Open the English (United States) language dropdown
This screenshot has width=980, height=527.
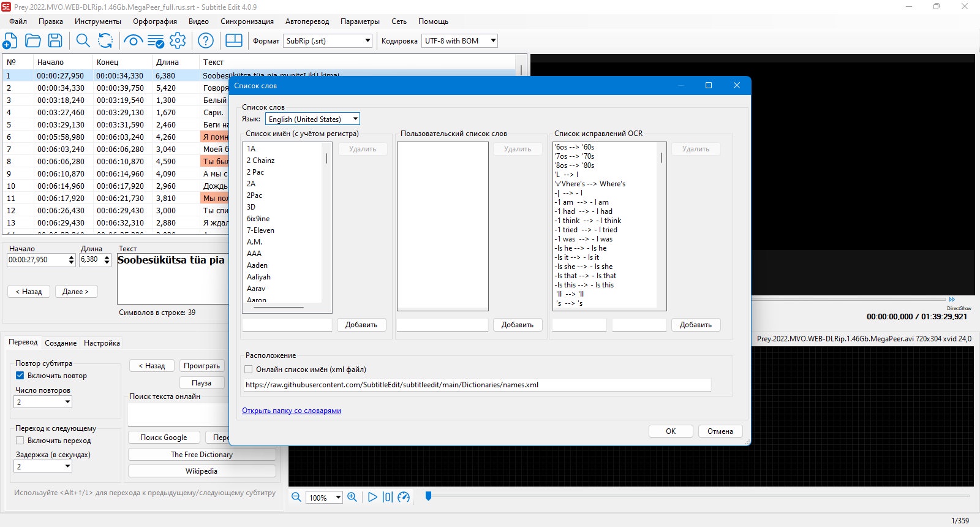[x=312, y=119]
